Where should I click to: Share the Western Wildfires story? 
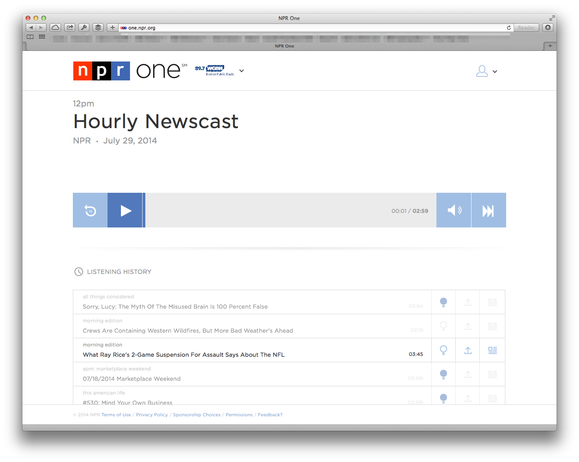(468, 326)
